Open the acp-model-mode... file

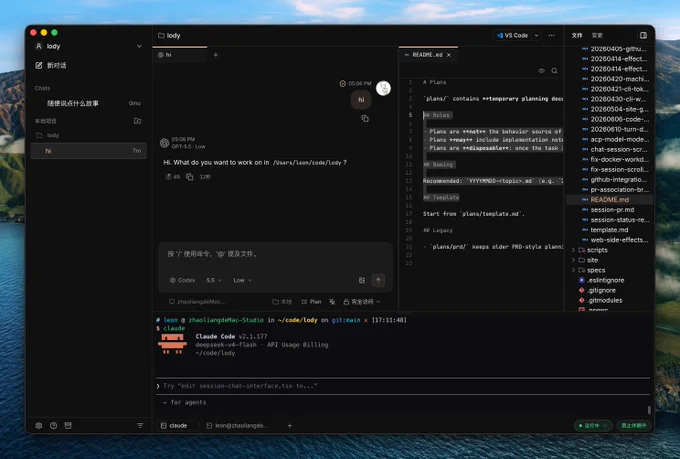[x=614, y=139]
